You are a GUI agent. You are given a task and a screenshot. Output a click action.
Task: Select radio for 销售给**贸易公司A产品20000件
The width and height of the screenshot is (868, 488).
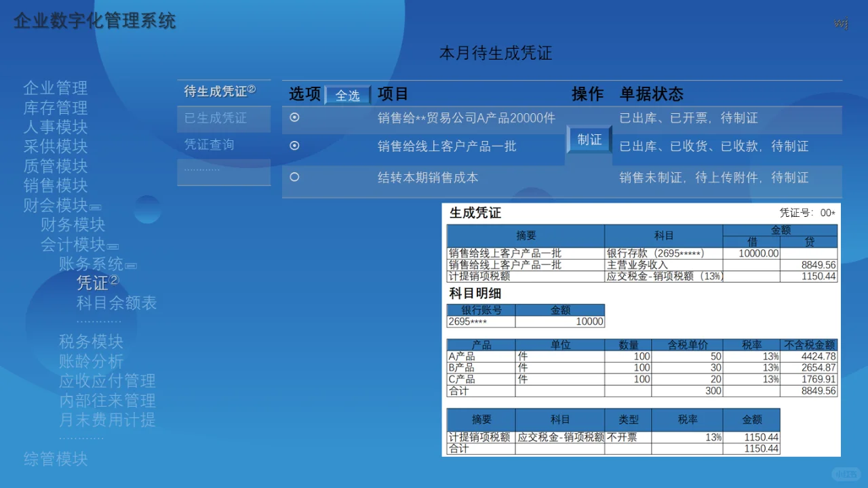point(294,117)
